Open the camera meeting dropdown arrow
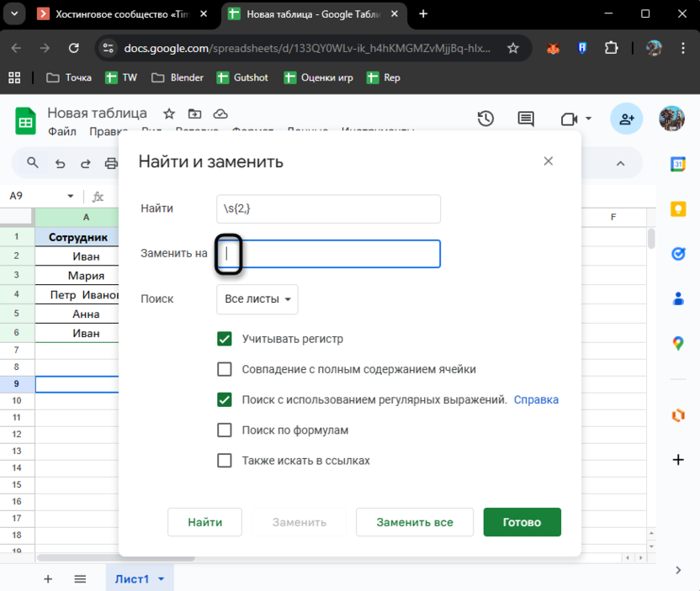This screenshot has width=700, height=591. pyautogui.click(x=589, y=119)
